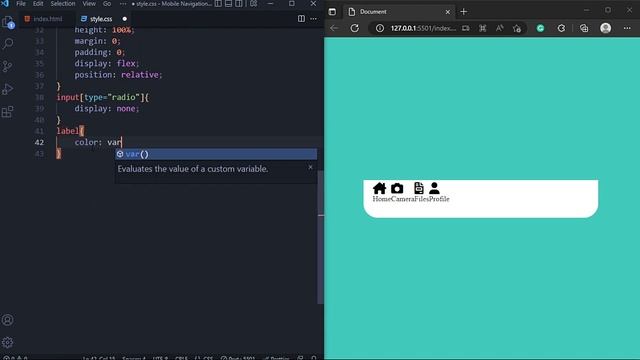Click the Camera icon in the navigation bar

click(x=397, y=188)
